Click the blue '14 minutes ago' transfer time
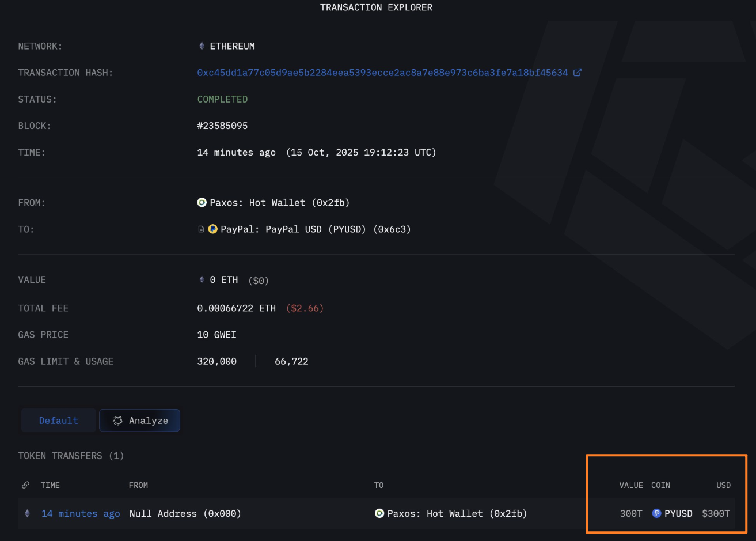The image size is (756, 541). 81,513
